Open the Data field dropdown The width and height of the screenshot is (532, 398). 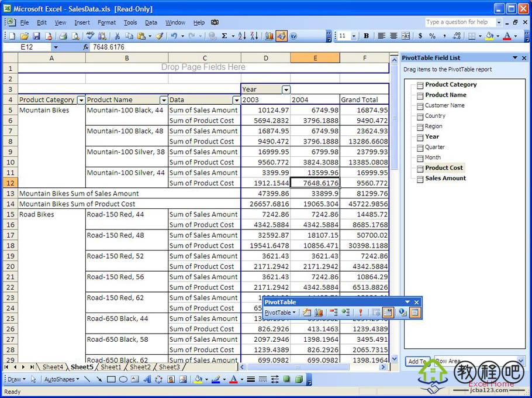point(237,100)
